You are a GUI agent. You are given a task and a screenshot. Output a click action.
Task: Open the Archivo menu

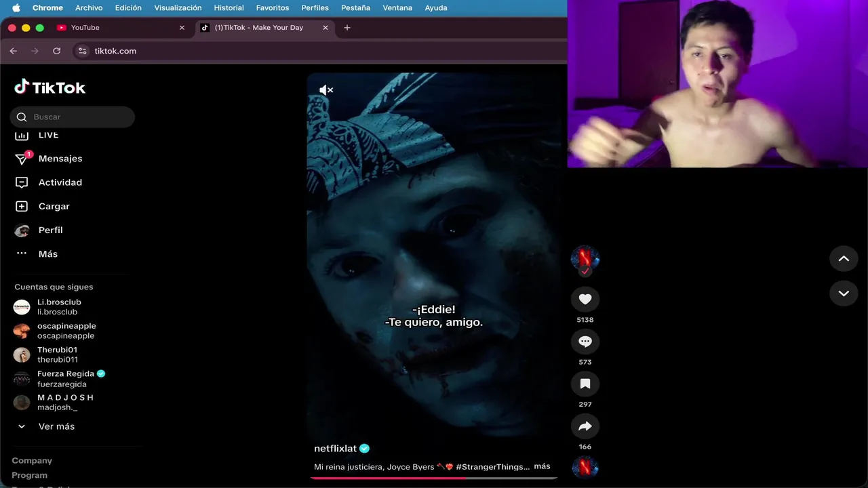[x=89, y=8]
